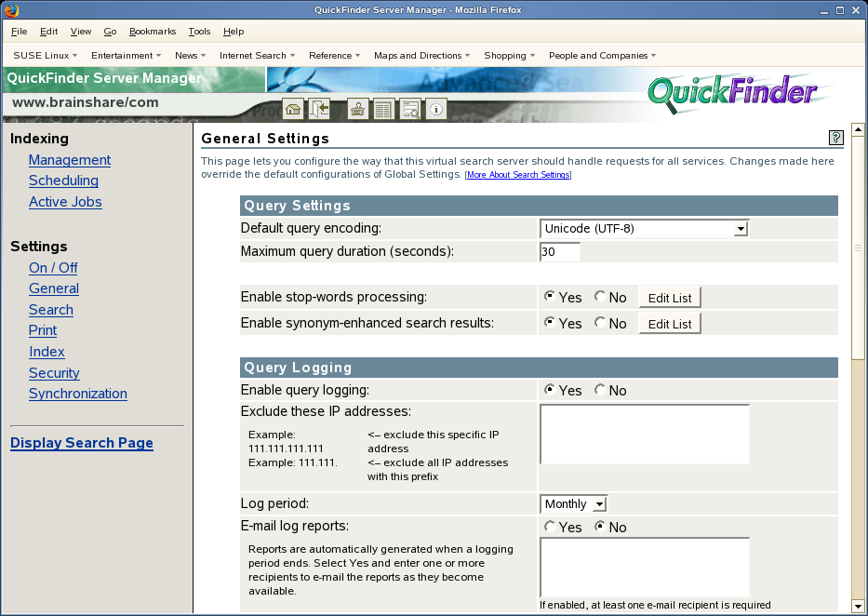The image size is (868, 616).
Task: Open the search form magnifier icon
Action: 410,109
